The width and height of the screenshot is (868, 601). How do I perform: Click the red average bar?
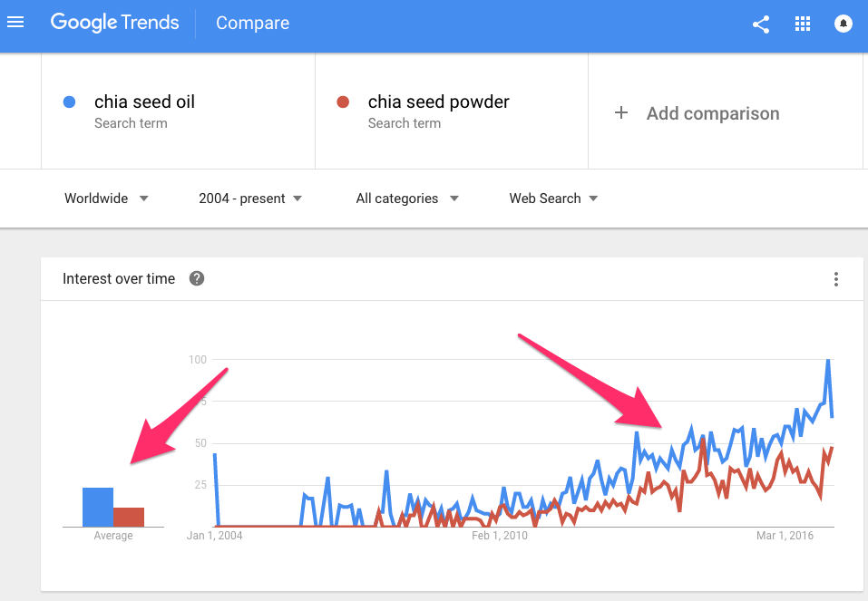point(129,517)
